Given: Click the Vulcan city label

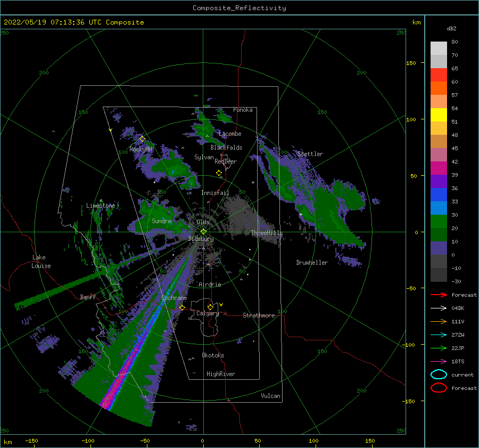Looking at the screenshot, I should (271, 396).
